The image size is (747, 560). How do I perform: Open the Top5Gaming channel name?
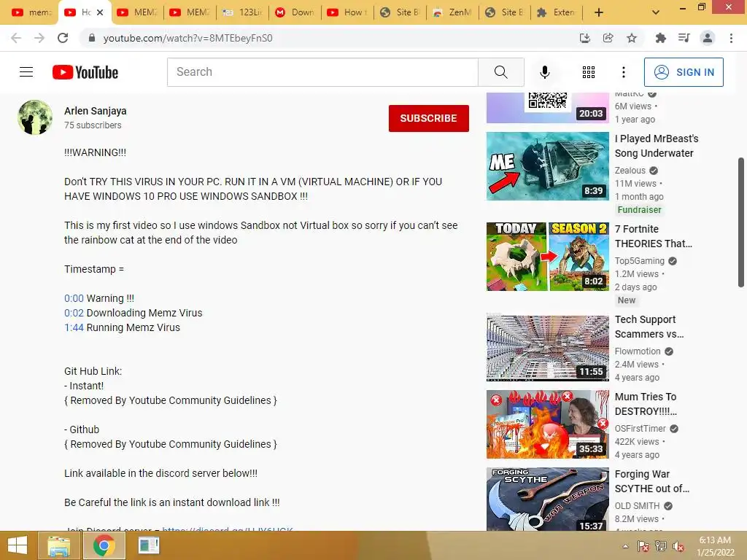[x=639, y=261]
